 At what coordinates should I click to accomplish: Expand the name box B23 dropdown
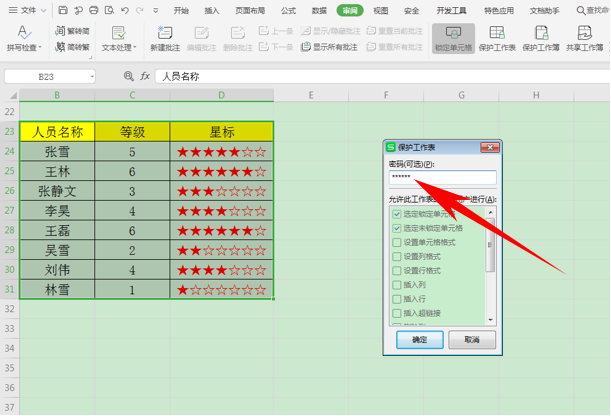[92, 76]
